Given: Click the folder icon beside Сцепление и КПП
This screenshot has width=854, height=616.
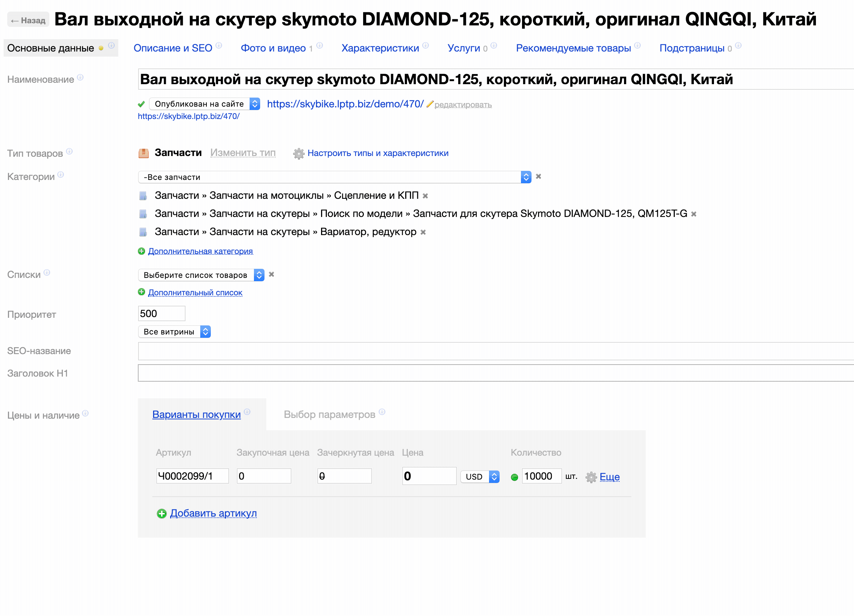Looking at the screenshot, I should (x=143, y=196).
